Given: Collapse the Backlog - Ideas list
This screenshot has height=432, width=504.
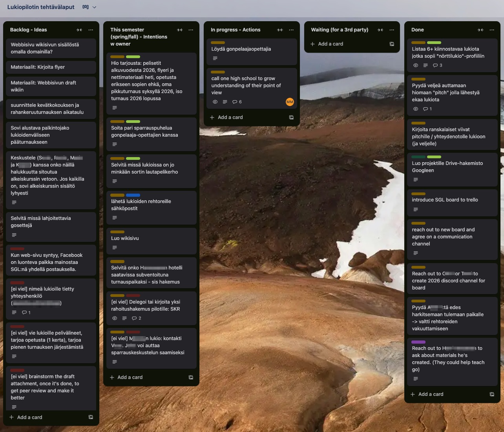Looking at the screenshot, I should (79, 30).
